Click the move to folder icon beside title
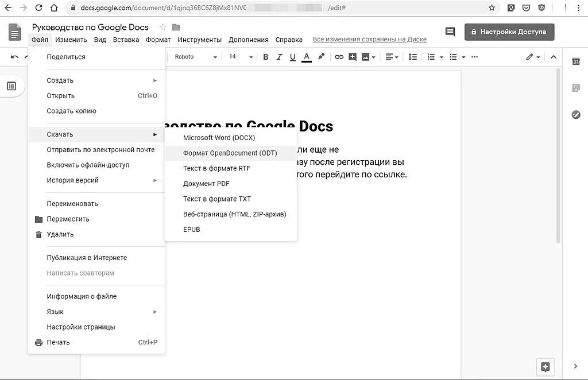The image size is (588, 380). coord(176,27)
